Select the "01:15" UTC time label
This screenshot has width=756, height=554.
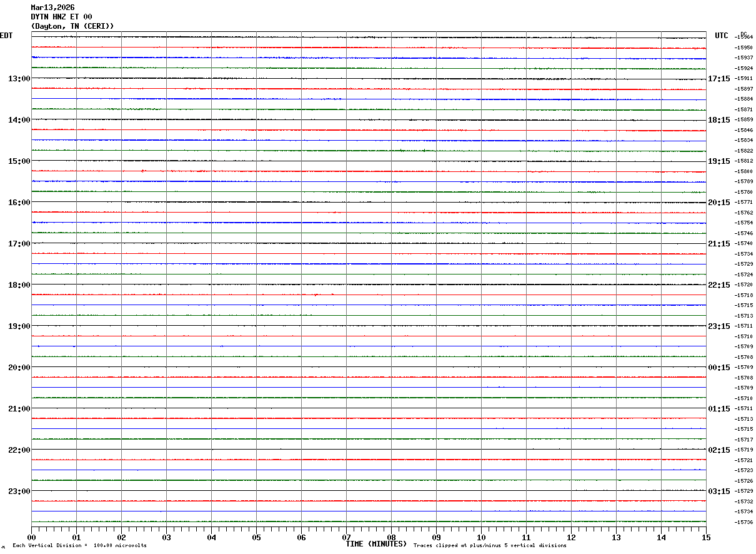coord(719,409)
